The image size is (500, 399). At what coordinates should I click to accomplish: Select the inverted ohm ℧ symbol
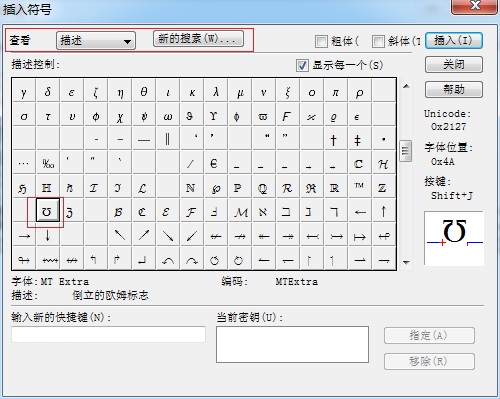48,211
